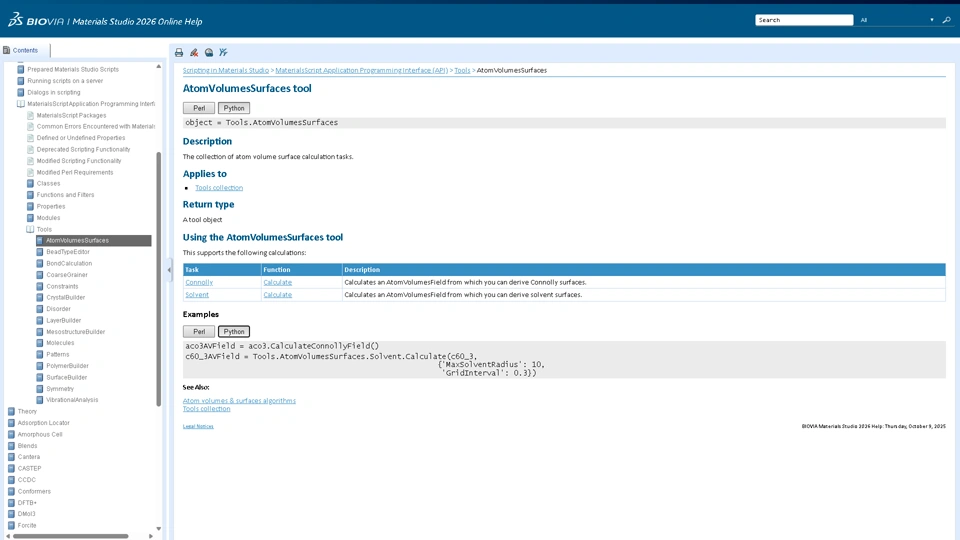Open Atom volumes & surfaces algorithms link

239,400
